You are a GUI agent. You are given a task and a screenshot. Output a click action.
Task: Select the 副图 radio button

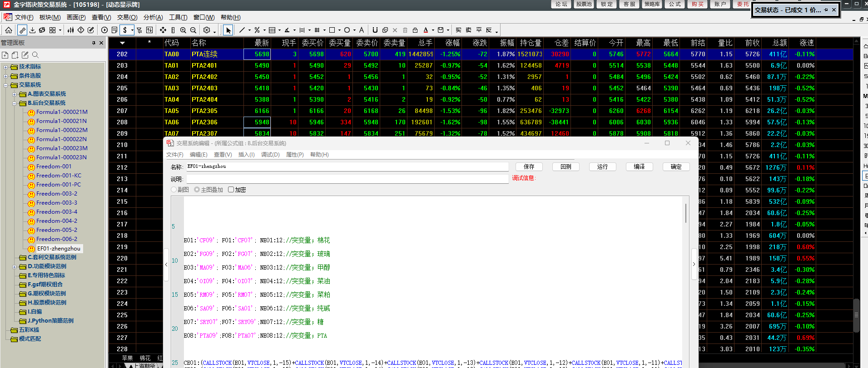click(174, 190)
